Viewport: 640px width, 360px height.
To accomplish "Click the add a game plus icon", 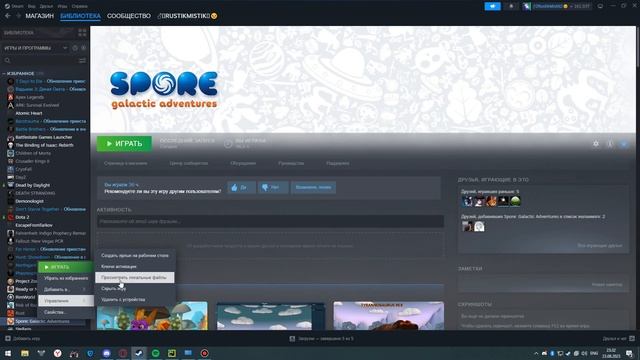I will (x=8, y=338).
